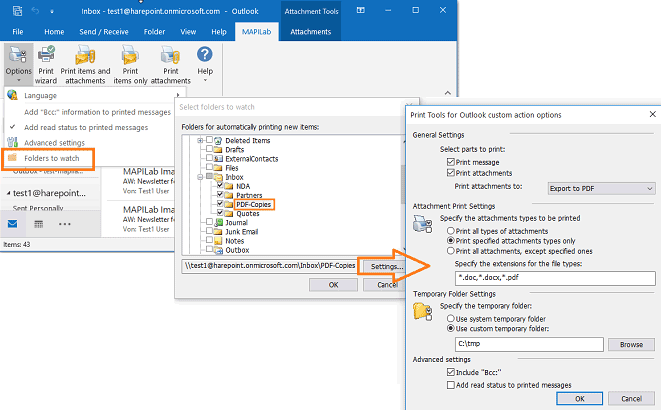Image resolution: width=661 pixels, height=410 pixels.
Task: Expand the Deleted Items tree node
Action: pyautogui.click(x=200, y=140)
